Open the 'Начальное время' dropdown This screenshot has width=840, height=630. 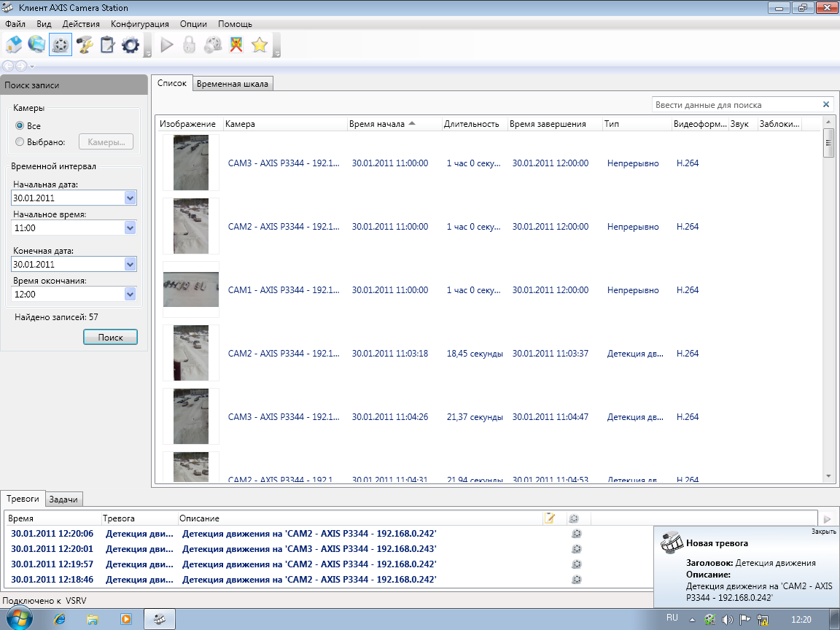[x=130, y=227]
